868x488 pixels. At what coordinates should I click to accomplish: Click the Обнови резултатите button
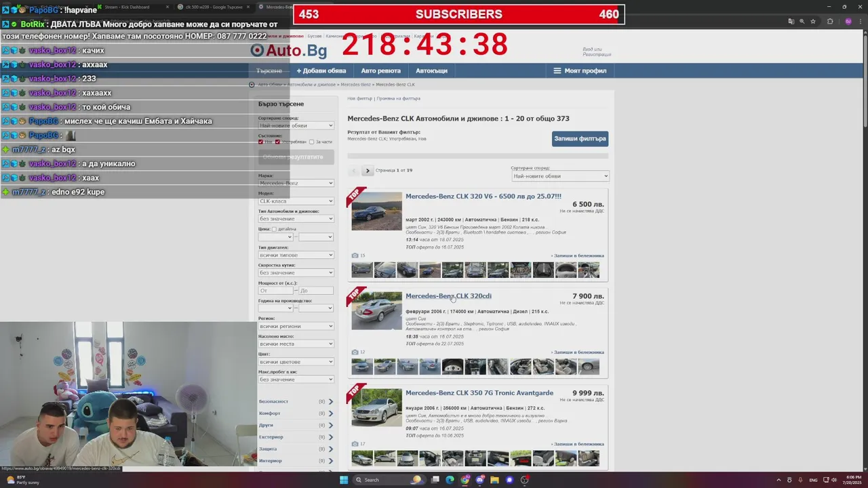[296, 157]
